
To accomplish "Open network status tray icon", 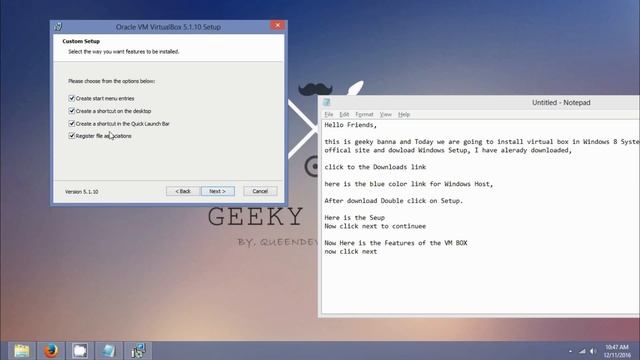I will 582,351.
